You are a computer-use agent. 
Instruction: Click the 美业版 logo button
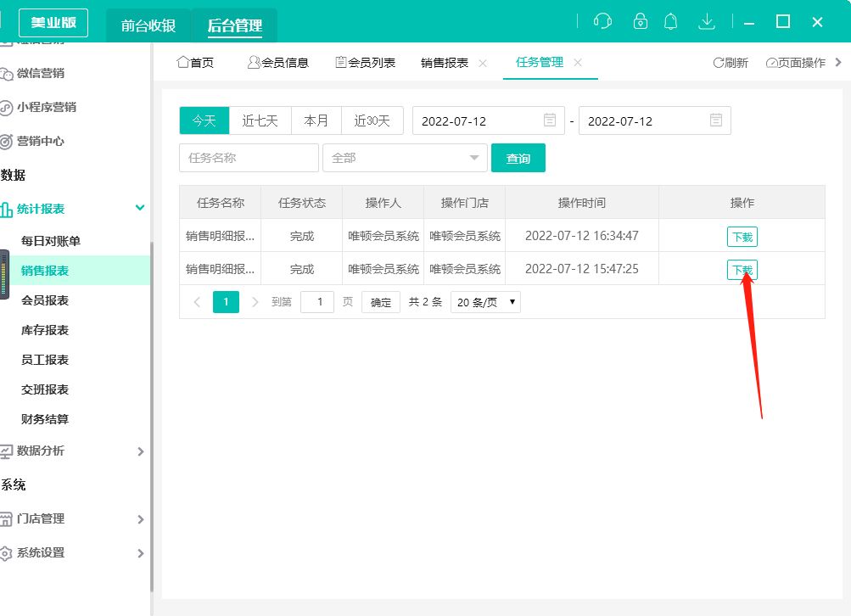point(53,23)
